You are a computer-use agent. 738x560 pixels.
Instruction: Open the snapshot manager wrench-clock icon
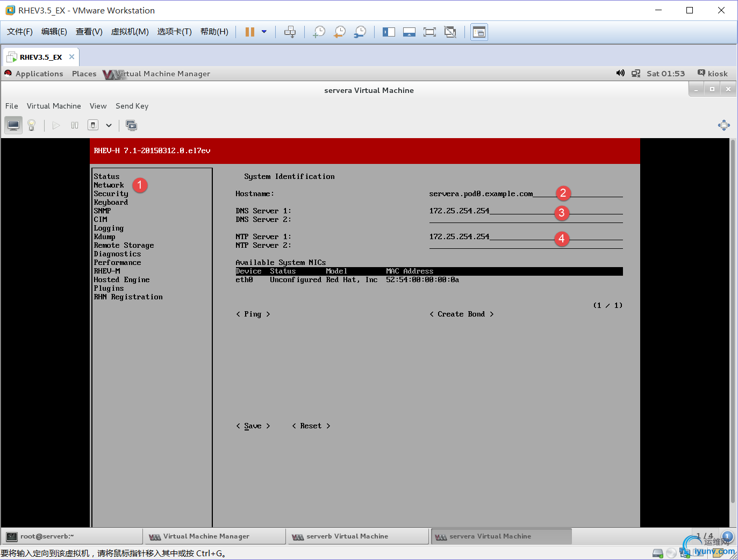[x=360, y=32]
